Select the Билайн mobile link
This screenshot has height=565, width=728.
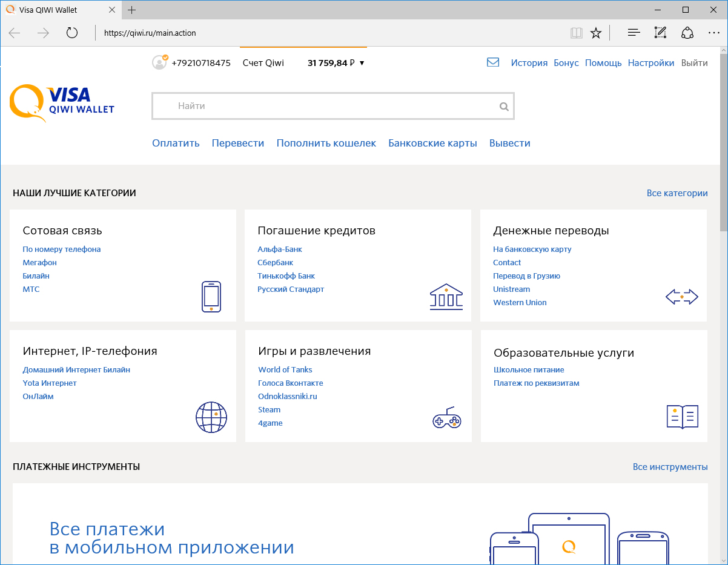coord(36,276)
